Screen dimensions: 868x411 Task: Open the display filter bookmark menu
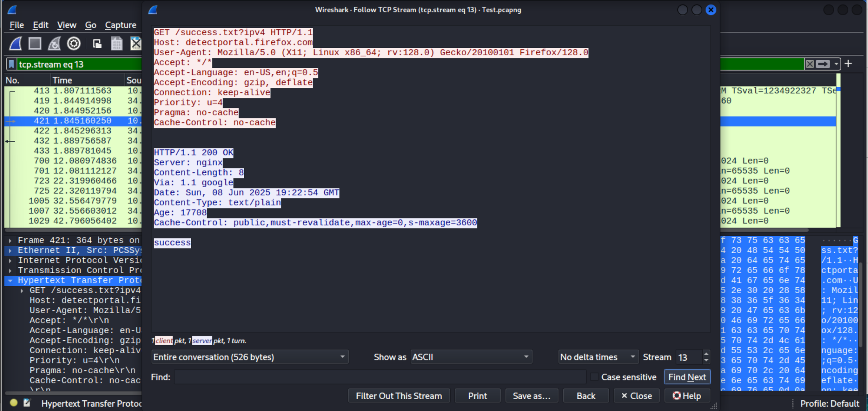(x=12, y=64)
